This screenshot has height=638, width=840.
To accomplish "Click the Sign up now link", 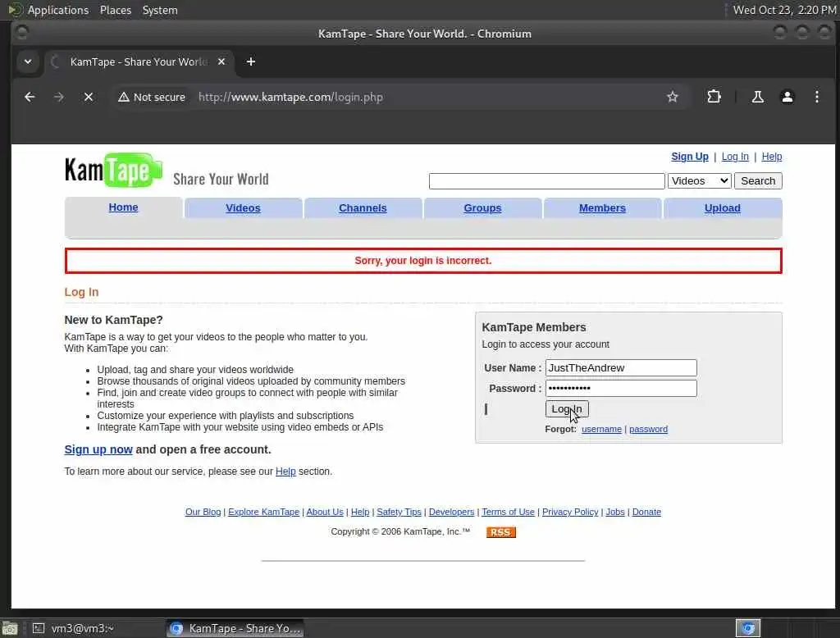I will point(98,449).
